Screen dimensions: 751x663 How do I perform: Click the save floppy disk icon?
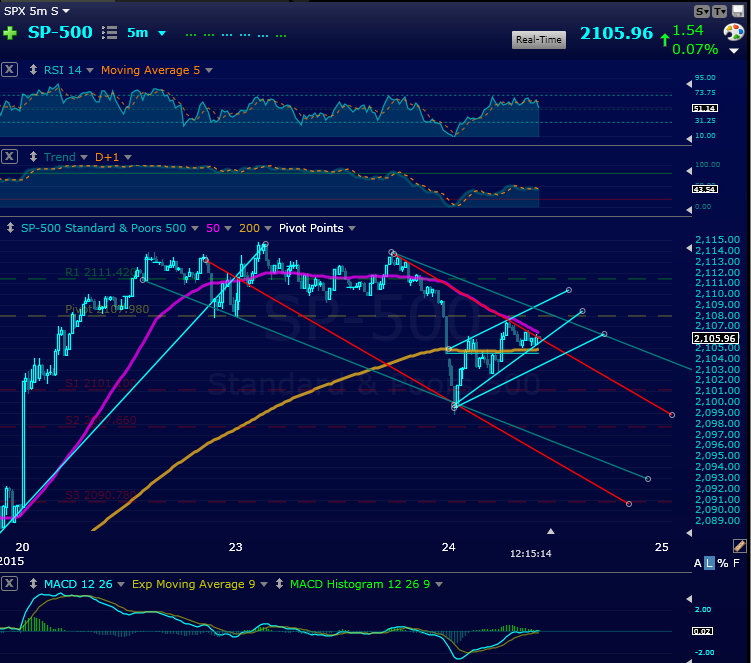(x=738, y=11)
